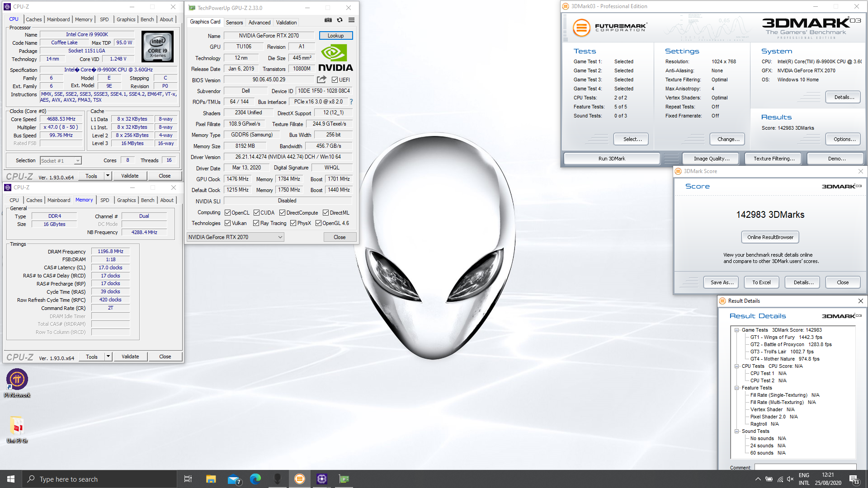Open the Tools dropdown arrow in top CPU-Z

[108, 176]
